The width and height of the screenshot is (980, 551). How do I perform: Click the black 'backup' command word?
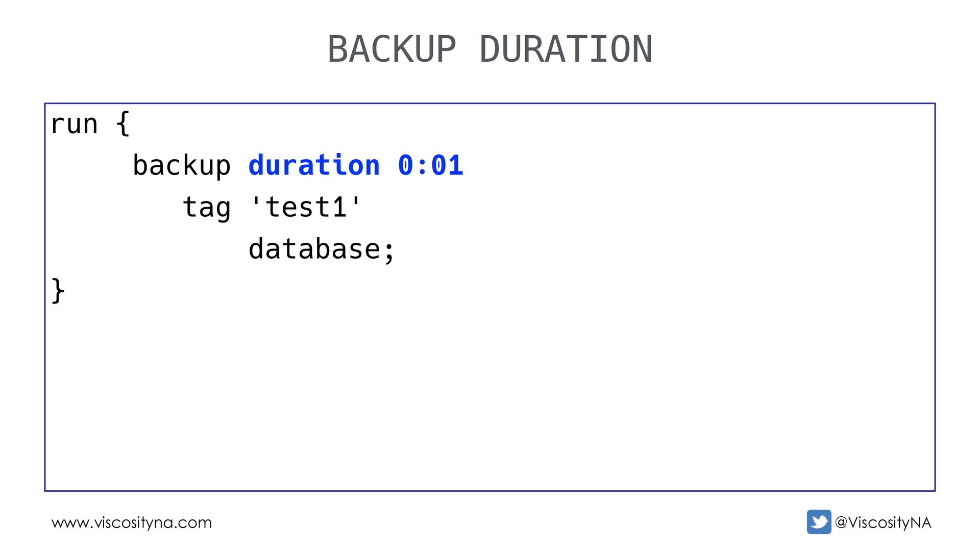coord(182,166)
